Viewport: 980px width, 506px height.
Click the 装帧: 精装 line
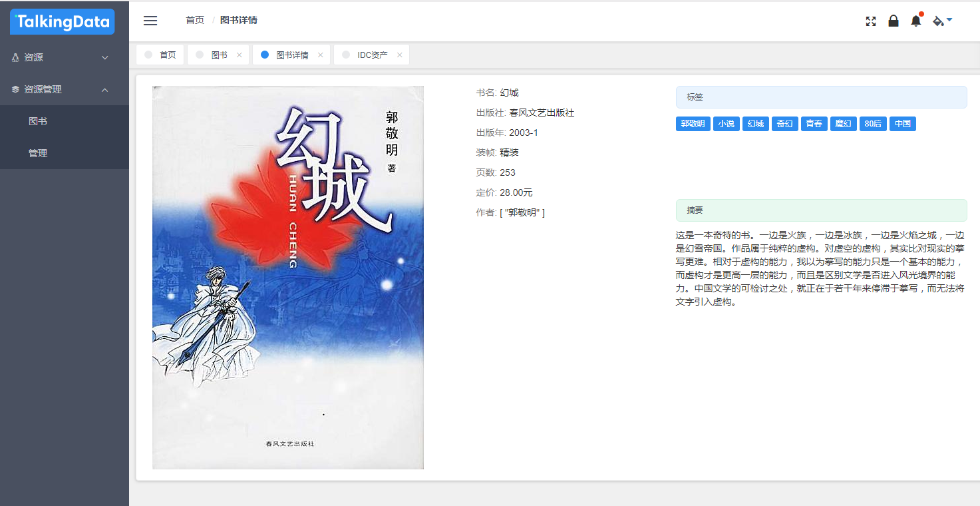click(498, 152)
